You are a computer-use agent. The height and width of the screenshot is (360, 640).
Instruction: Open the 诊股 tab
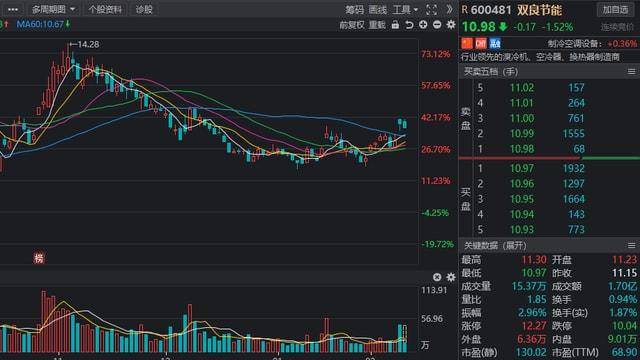click(x=144, y=9)
